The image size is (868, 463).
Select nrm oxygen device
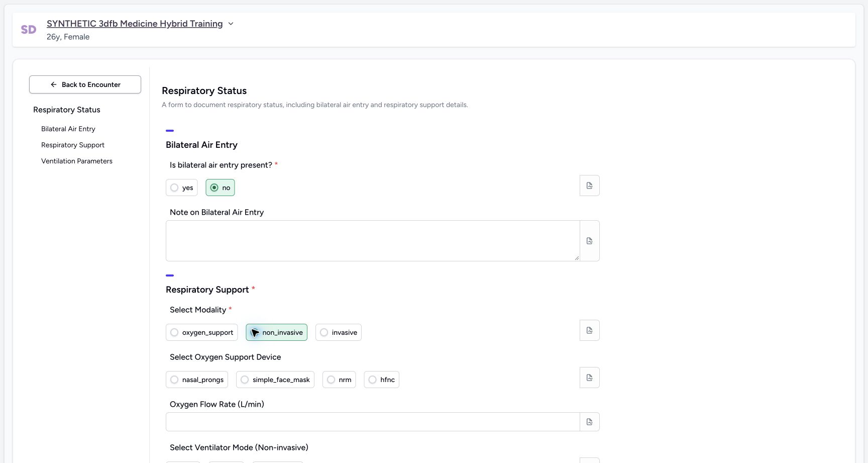tap(339, 380)
